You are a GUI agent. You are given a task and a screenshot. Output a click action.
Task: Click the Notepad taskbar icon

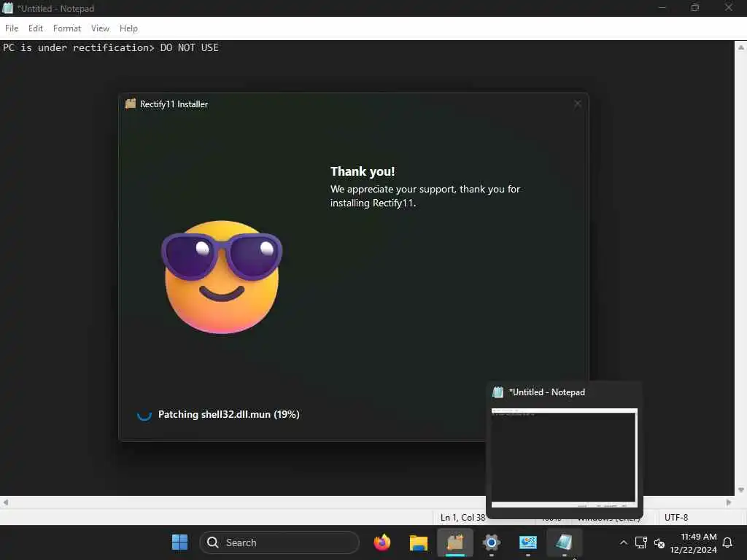(x=564, y=542)
